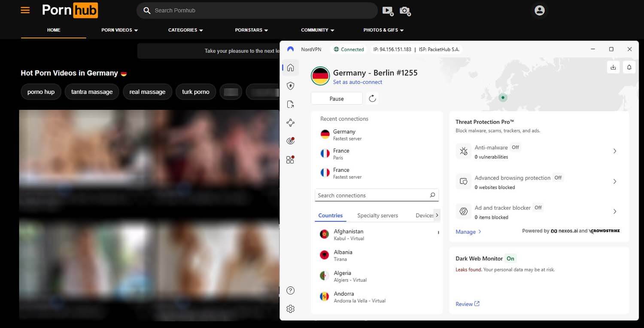
Task: Click the country list scrollbar thumb
Action: [438, 233]
